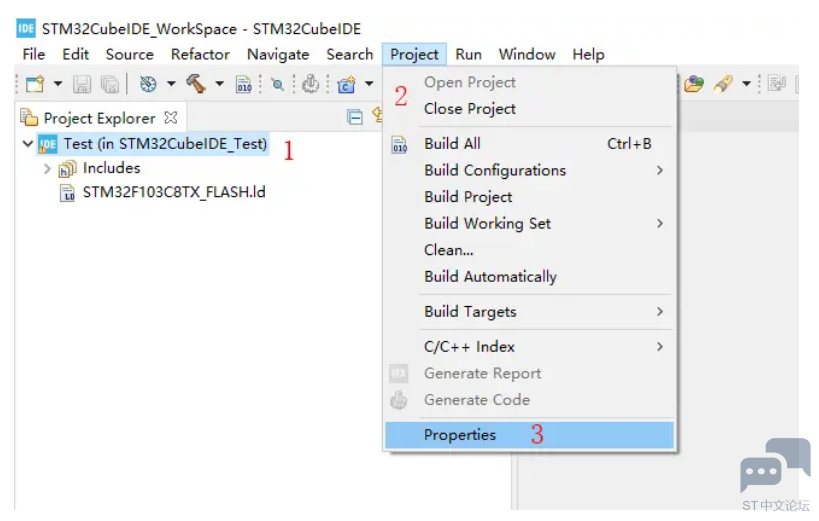Select the Project Explorer tab
The image size is (819, 521).
(x=99, y=118)
